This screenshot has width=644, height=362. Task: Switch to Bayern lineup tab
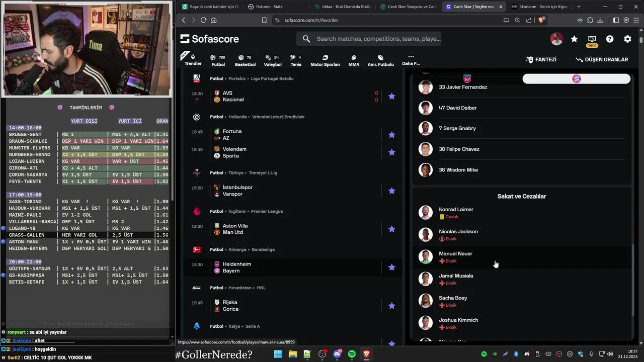577,79
